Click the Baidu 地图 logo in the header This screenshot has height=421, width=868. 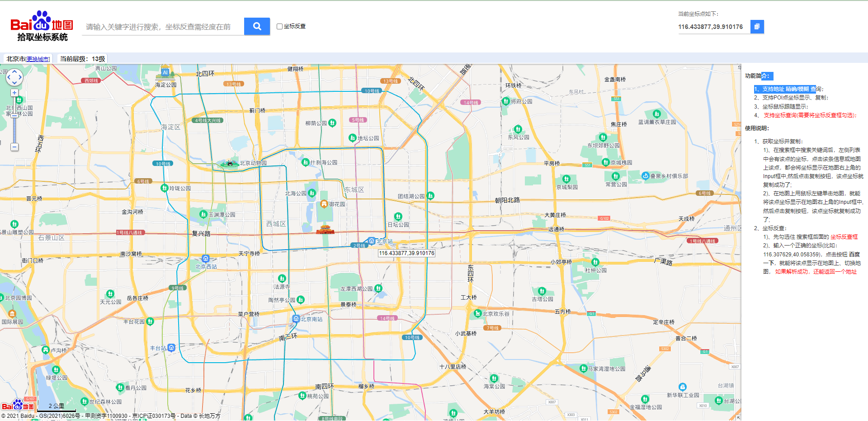42,26
